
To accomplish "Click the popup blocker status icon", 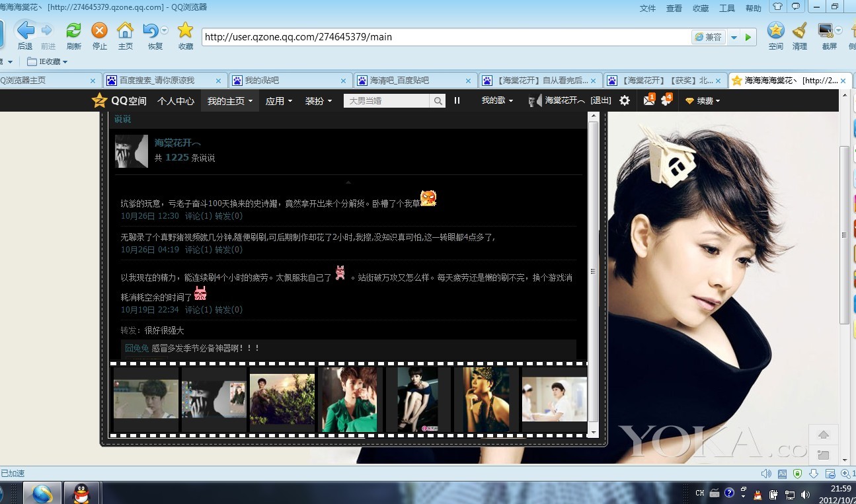I will [x=830, y=474].
